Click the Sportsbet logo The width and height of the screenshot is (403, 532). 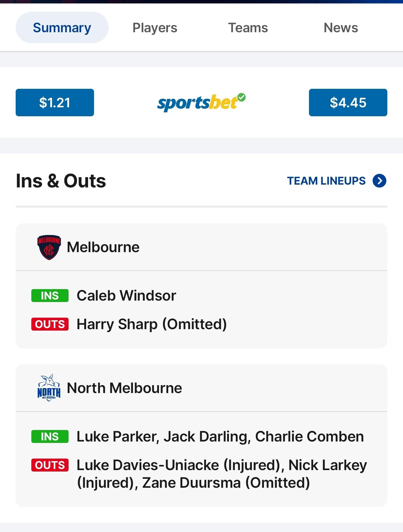(201, 103)
